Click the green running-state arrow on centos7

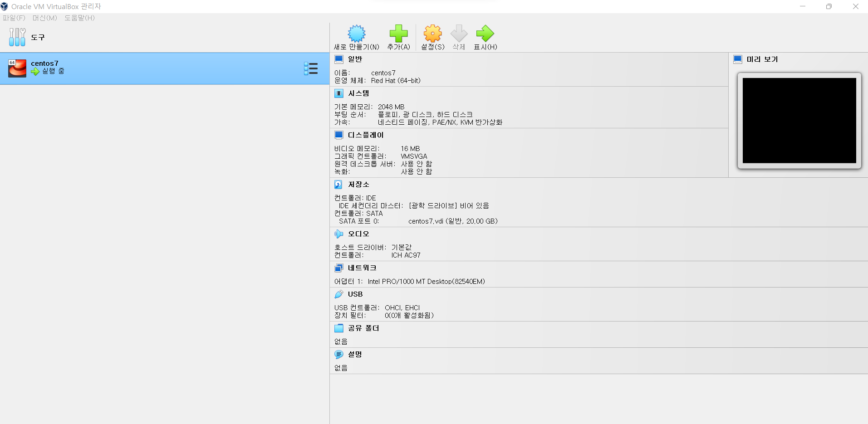pos(35,71)
